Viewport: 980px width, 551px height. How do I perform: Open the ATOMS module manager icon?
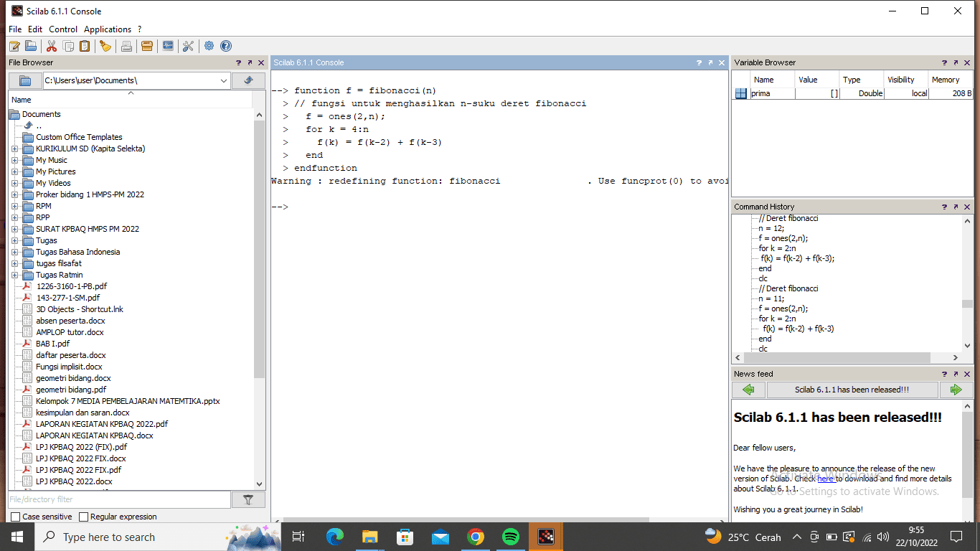147,46
